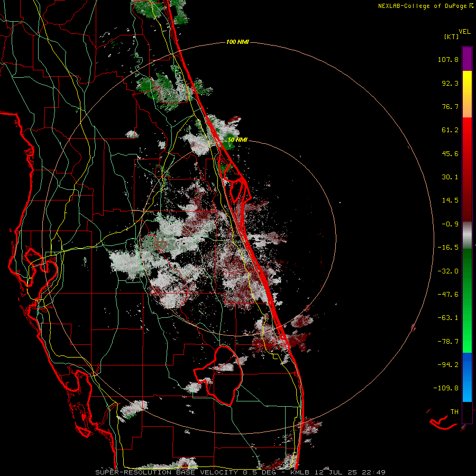Click the -78.7 velocity scale value
This screenshot has height=476, width=476.
[x=448, y=342]
